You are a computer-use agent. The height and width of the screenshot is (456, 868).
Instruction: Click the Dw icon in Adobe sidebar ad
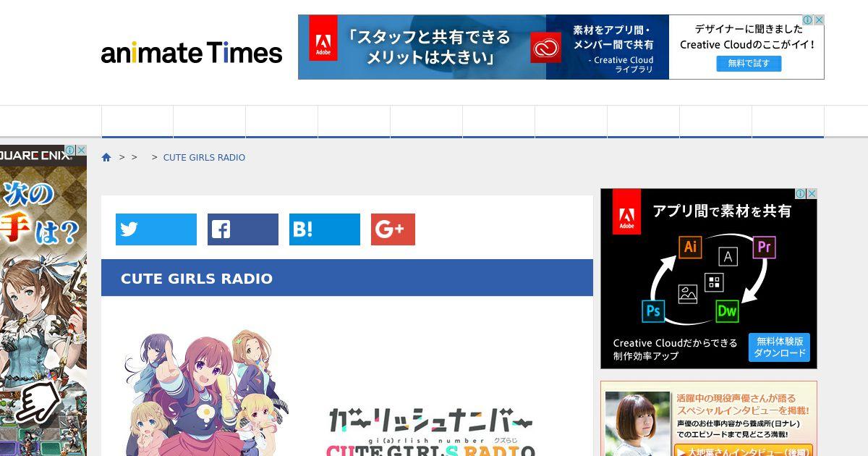point(727,311)
